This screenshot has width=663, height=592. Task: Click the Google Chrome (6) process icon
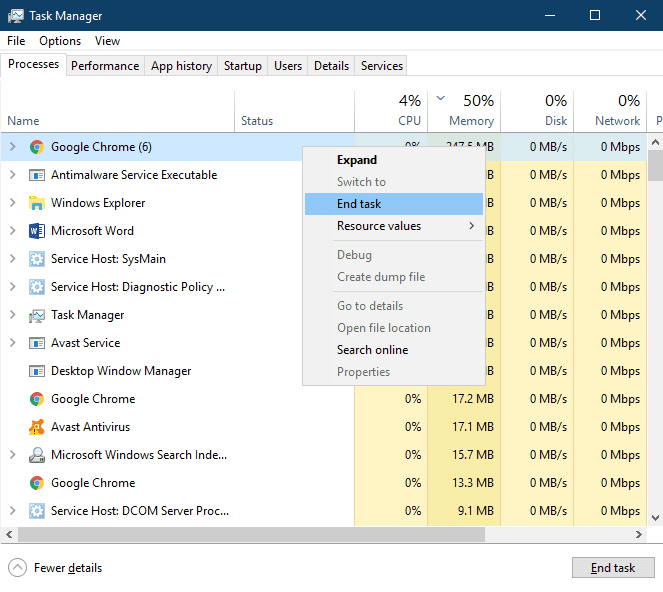click(37, 147)
